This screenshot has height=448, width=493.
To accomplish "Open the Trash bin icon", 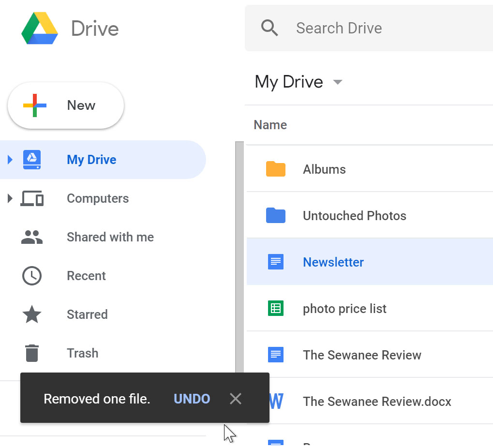I will tap(32, 353).
